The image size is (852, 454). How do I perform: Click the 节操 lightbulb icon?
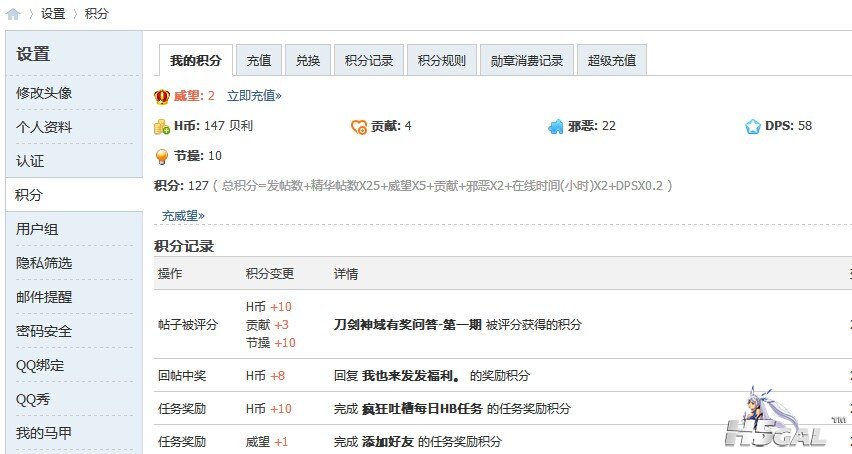click(162, 156)
